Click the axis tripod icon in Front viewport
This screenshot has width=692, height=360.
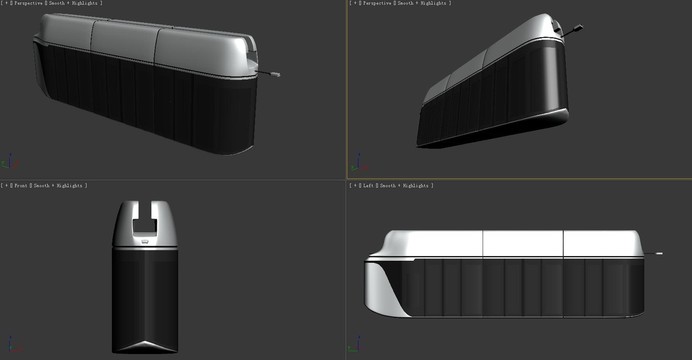(11, 345)
